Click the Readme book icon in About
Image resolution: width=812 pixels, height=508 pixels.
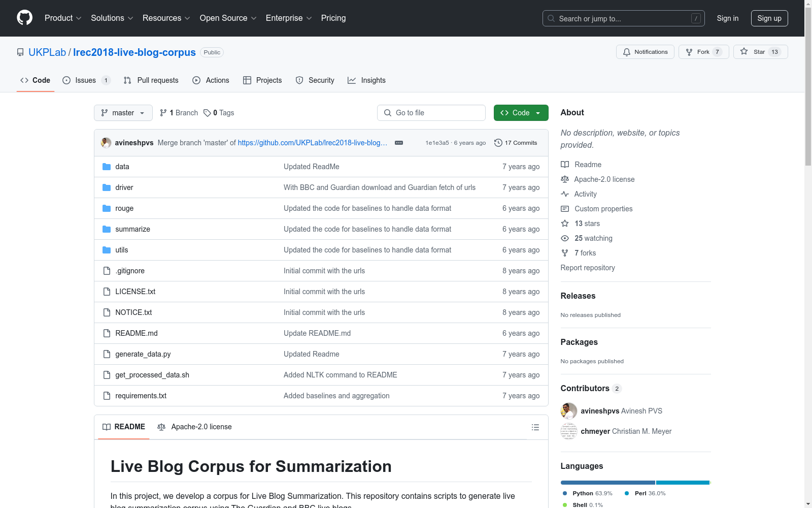point(565,165)
